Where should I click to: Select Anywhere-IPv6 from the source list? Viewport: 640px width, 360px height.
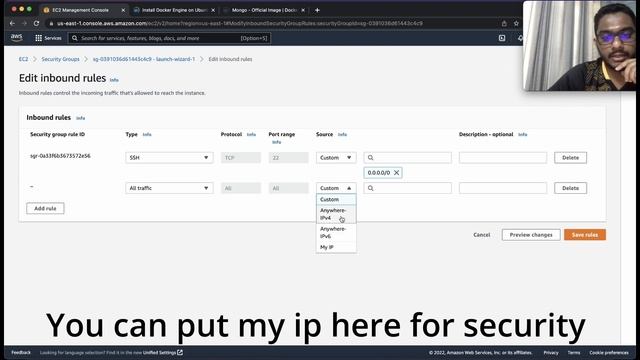(x=336, y=232)
